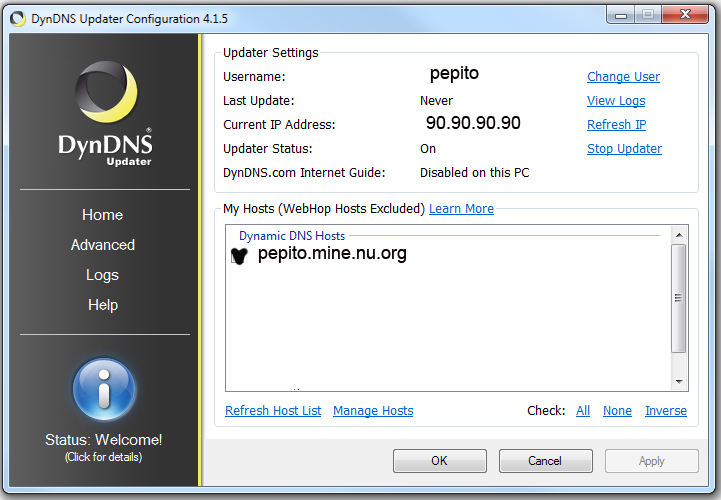Open the Advanced section
The width and height of the screenshot is (721, 500).
click(103, 245)
